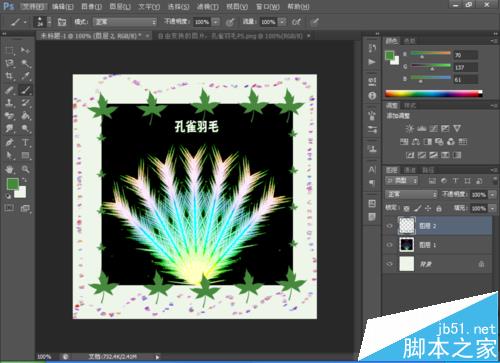Open the Layer menu
Image resolution: width=500 pixels, height=363 pixels.
click(120, 6)
